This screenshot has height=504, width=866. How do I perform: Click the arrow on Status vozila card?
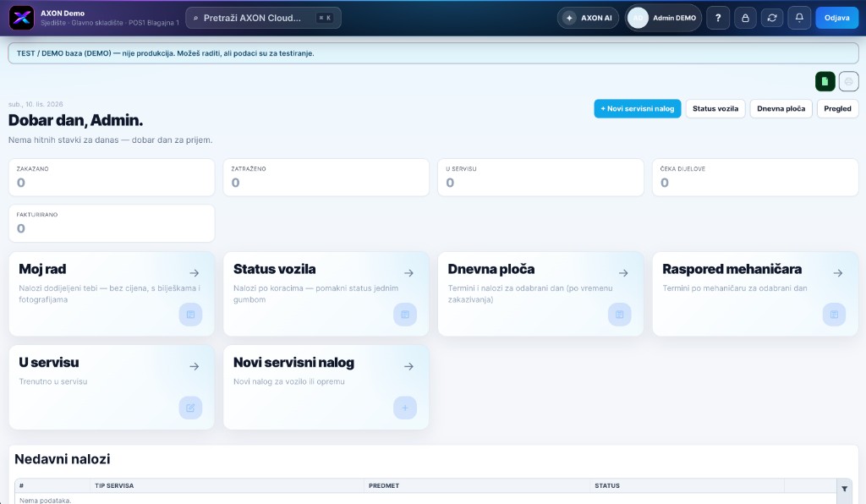click(x=408, y=272)
